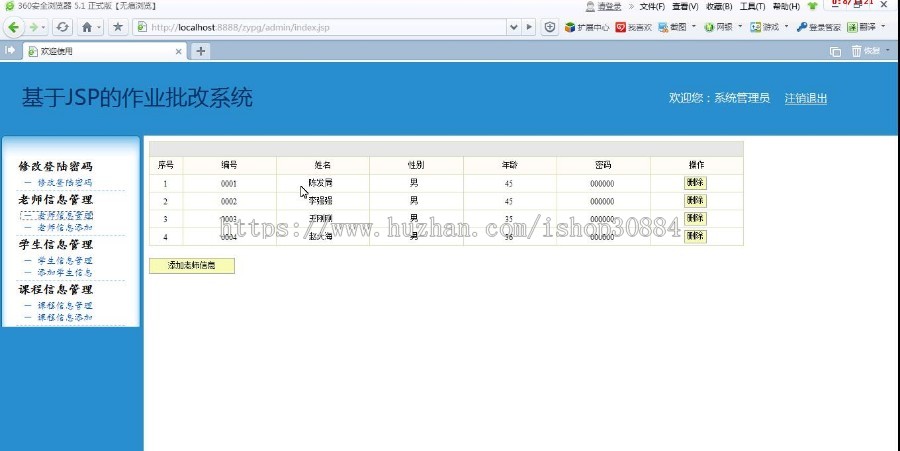This screenshot has width=900, height=451.
Task: Reload the page with the refresh icon
Action: coord(63,27)
